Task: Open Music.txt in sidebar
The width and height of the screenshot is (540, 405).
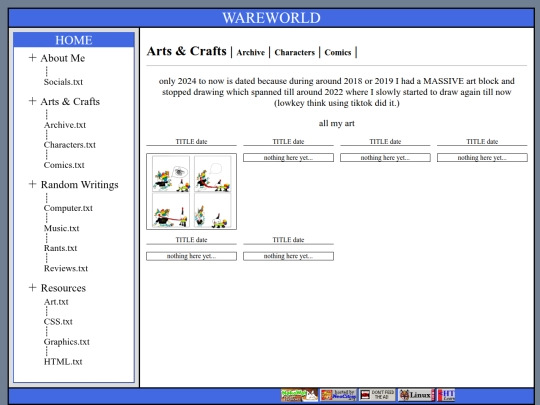Action: tap(61, 228)
